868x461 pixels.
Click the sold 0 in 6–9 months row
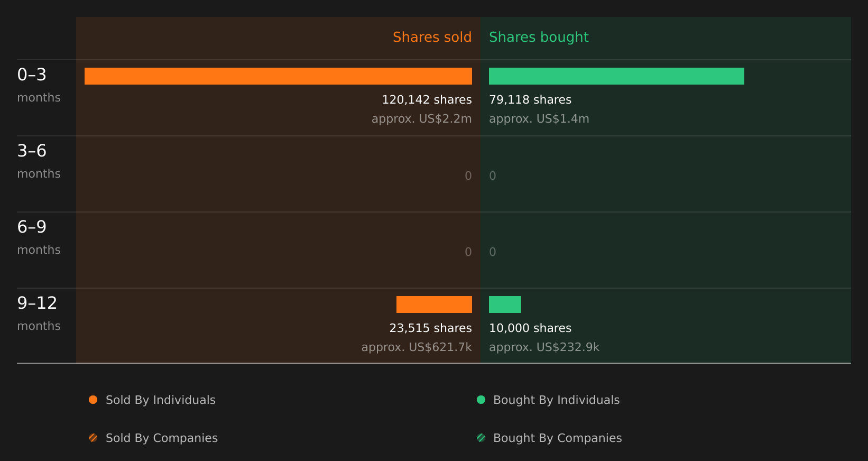pos(468,252)
